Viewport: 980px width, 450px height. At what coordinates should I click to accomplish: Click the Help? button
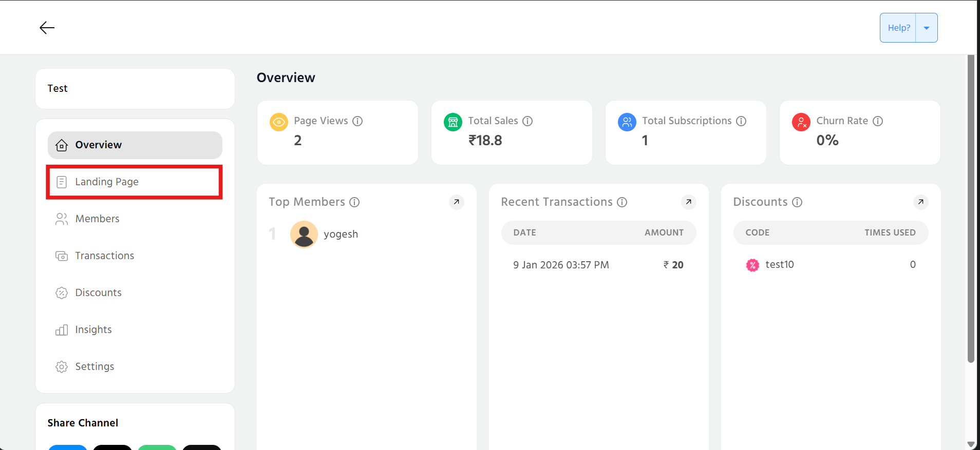click(898, 28)
